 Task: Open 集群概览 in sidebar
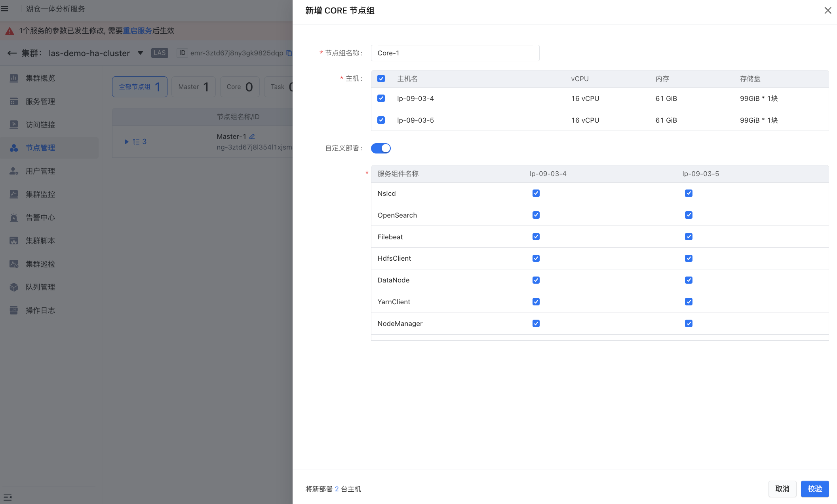(x=40, y=78)
